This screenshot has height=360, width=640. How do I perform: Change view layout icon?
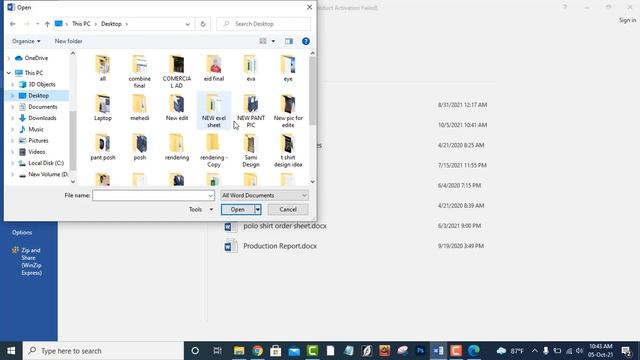coord(263,41)
